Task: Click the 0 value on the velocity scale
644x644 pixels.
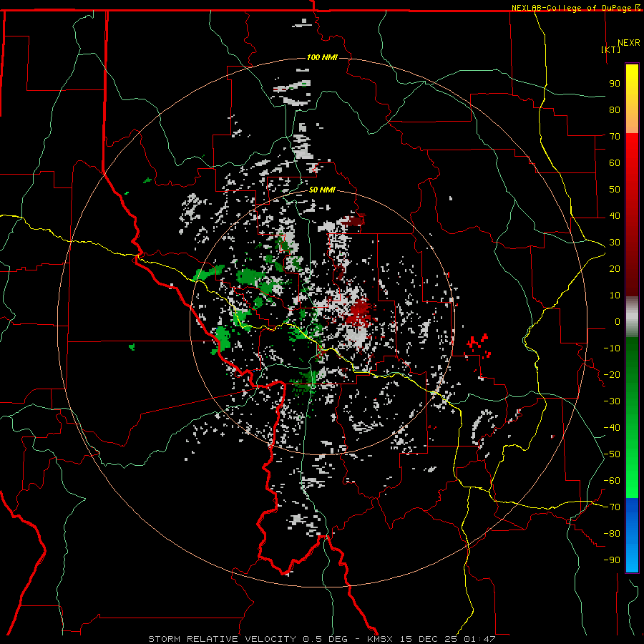Action: pos(618,321)
